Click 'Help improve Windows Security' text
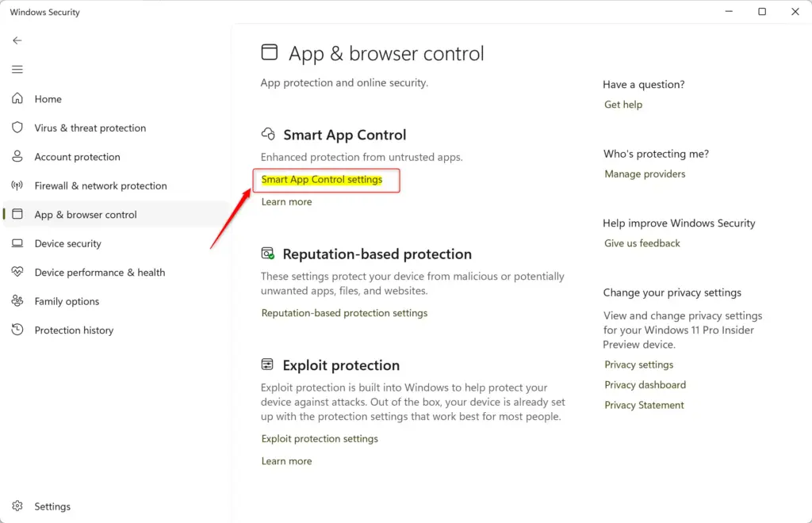This screenshot has width=812, height=523. (x=679, y=223)
